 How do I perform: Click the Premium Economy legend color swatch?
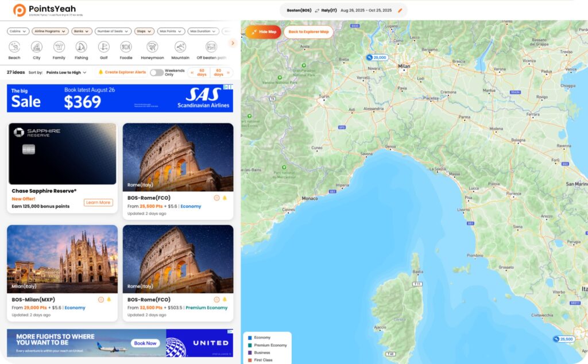(x=250, y=345)
